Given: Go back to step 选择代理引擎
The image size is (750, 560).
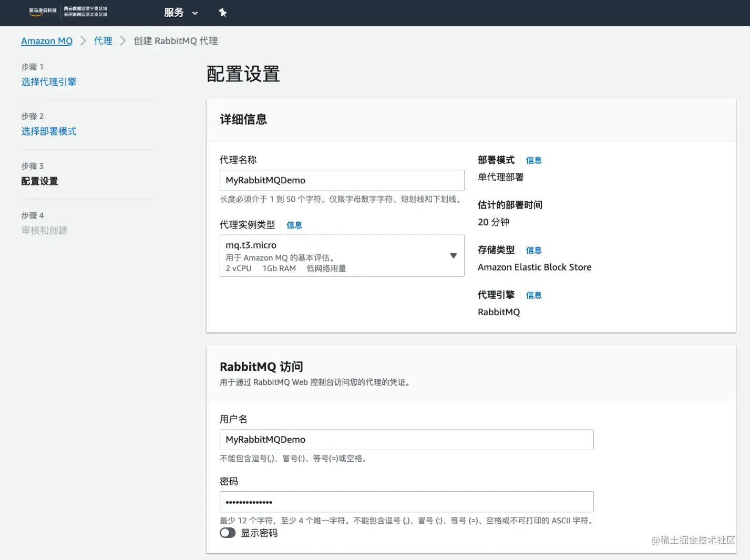Looking at the screenshot, I should 49,82.
